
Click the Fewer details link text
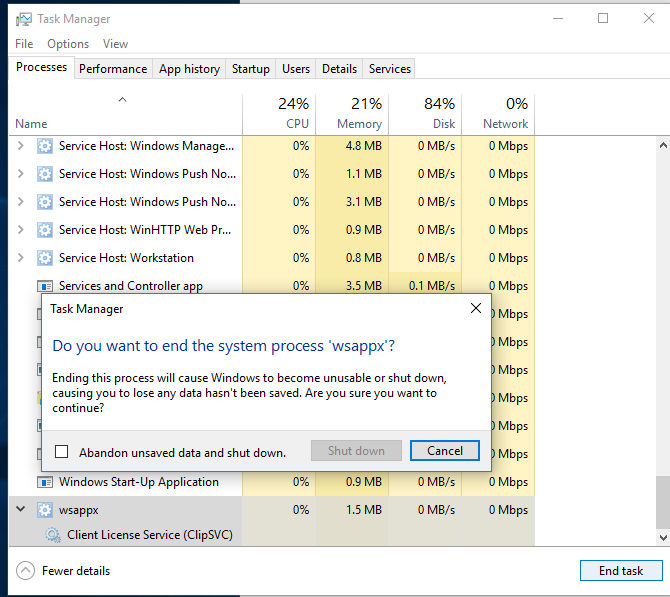76,571
